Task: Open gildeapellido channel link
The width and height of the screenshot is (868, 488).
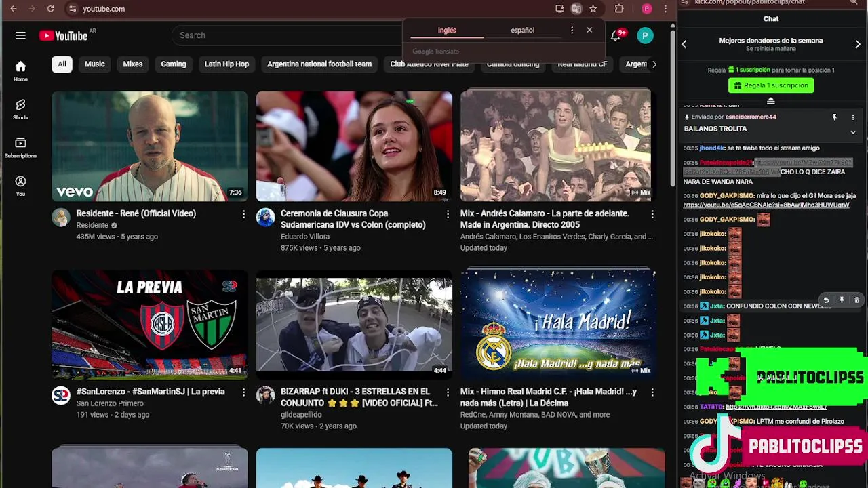Action: pos(301,415)
